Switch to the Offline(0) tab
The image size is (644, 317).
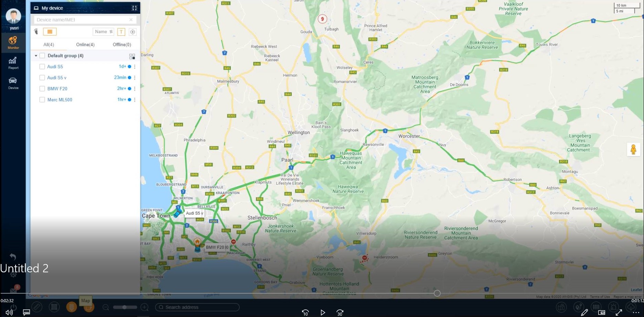(x=122, y=45)
